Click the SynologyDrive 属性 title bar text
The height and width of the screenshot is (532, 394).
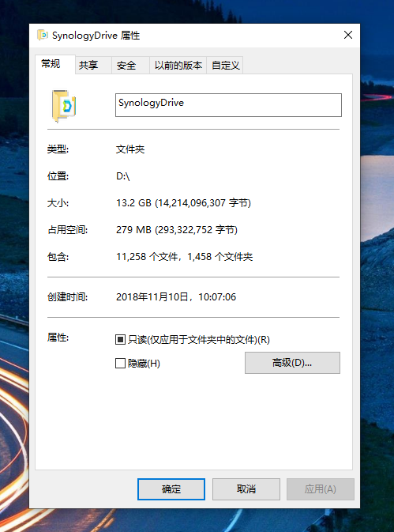click(96, 36)
